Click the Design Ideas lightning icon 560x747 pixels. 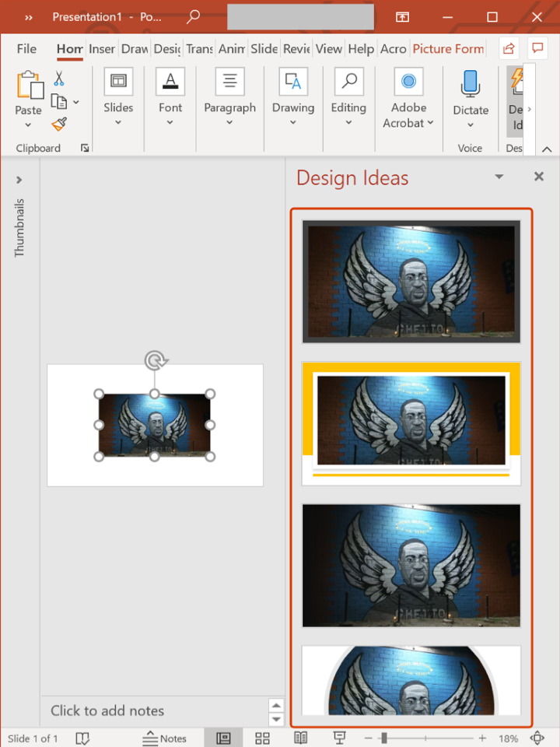coord(516,80)
